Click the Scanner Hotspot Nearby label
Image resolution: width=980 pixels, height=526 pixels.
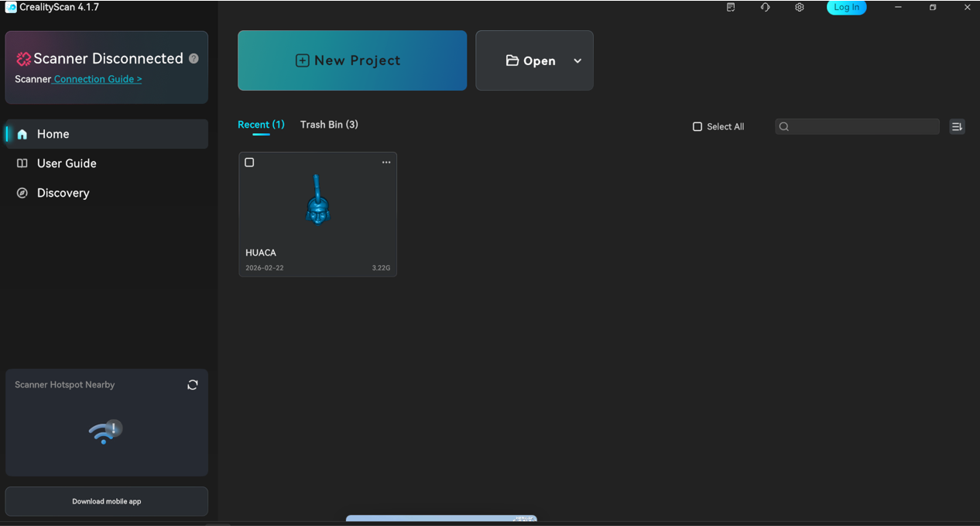coord(64,384)
